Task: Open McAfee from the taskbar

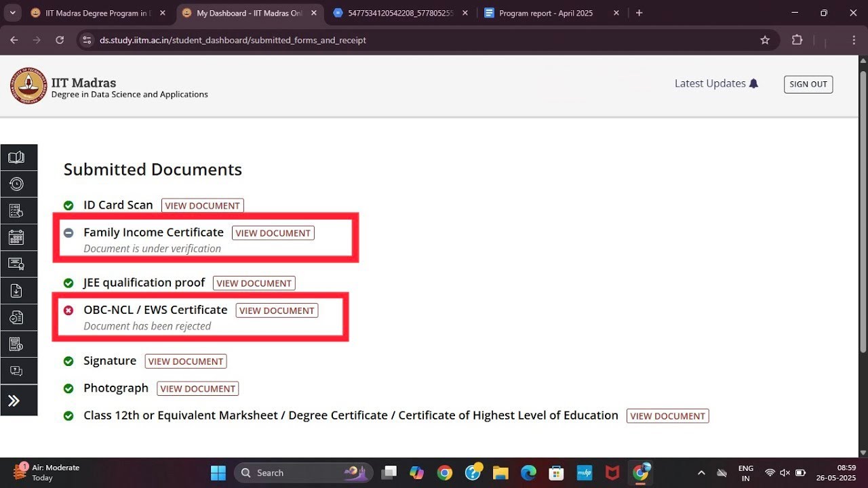Action: 612,472
